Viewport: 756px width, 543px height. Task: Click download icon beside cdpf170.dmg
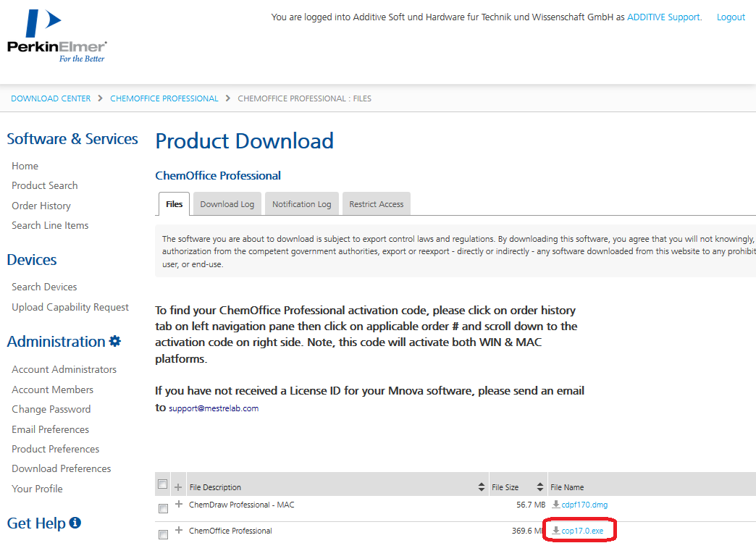556,505
